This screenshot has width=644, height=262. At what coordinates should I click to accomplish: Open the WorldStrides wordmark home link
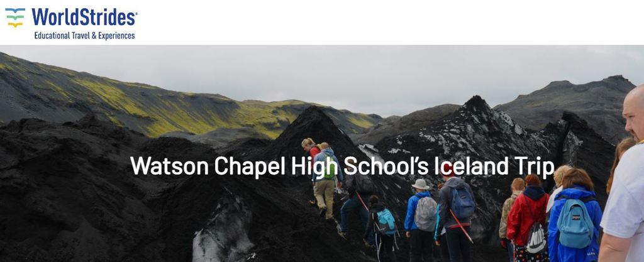coord(84,17)
